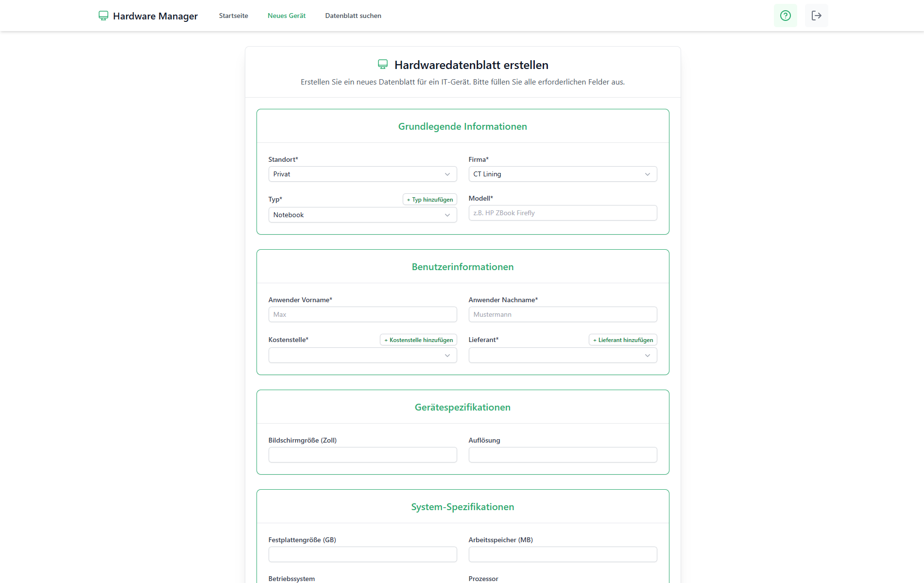
Task: Click the System-Spezifikationen section heading
Action: coord(462,507)
